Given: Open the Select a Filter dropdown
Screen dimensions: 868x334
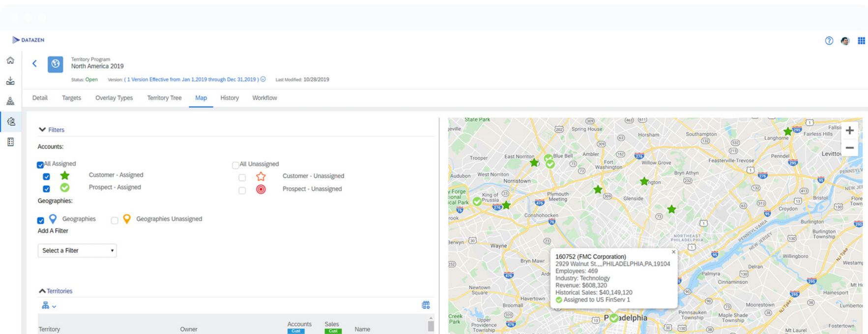Looking at the screenshot, I should click(x=77, y=250).
